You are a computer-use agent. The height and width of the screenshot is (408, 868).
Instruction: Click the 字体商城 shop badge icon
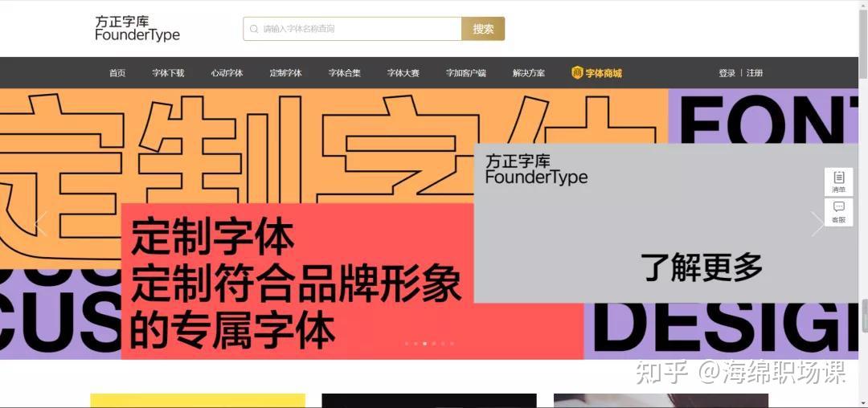click(577, 72)
